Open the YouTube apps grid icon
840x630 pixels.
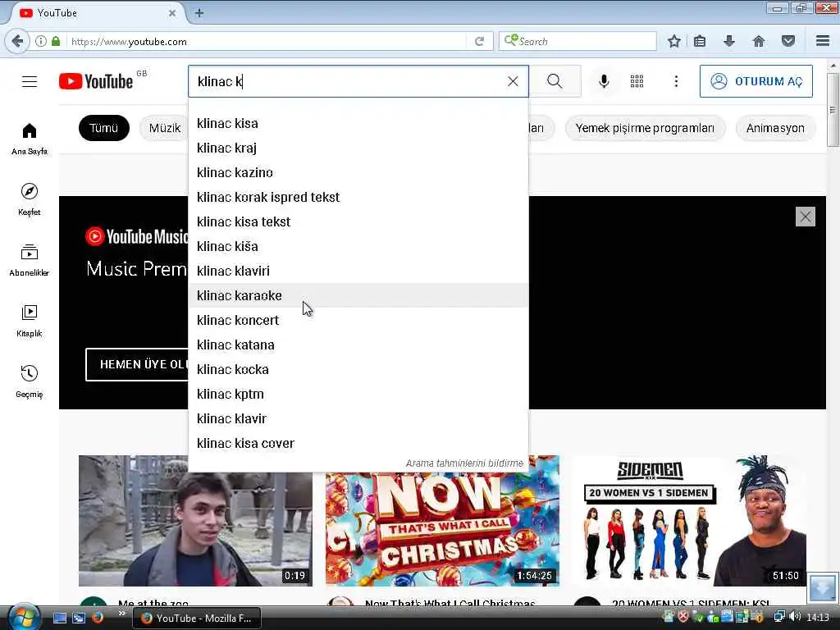[x=637, y=81]
